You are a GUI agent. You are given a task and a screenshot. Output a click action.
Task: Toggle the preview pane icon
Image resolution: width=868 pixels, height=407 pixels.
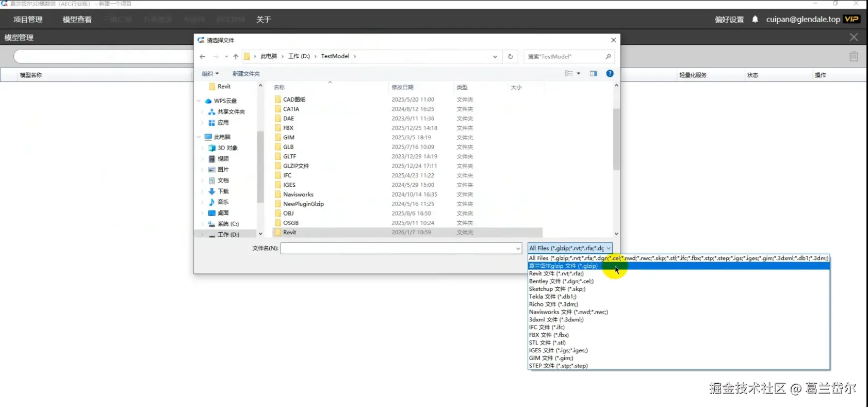[x=594, y=74]
